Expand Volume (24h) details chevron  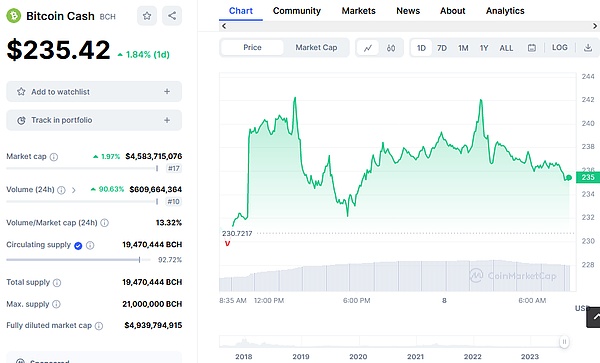(73, 190)
